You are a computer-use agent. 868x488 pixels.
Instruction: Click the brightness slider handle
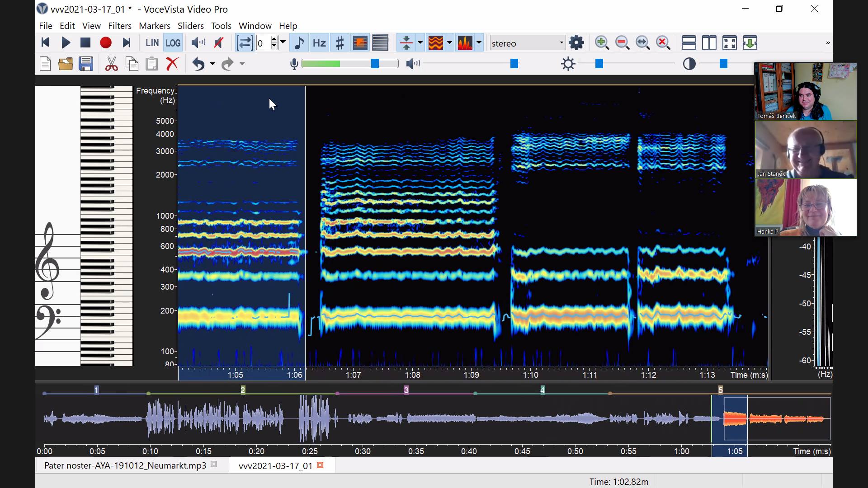[599, 64]
